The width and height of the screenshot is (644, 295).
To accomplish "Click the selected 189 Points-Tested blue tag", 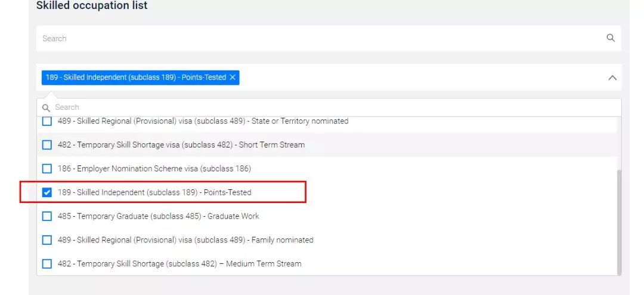I will click(x=135, y=78).
